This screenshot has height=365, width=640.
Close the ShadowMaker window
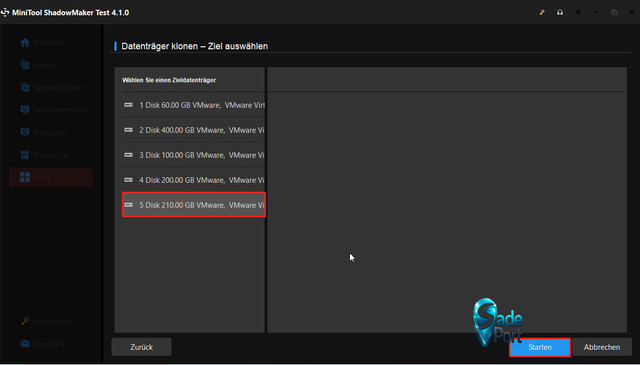[x=632, y=13]
